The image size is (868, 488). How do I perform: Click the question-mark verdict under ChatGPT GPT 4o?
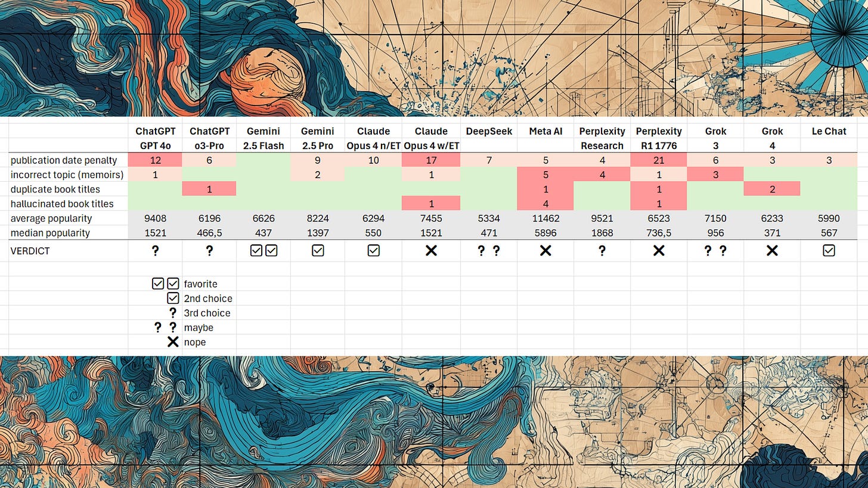pyautogui.click(x=156, y=251)
